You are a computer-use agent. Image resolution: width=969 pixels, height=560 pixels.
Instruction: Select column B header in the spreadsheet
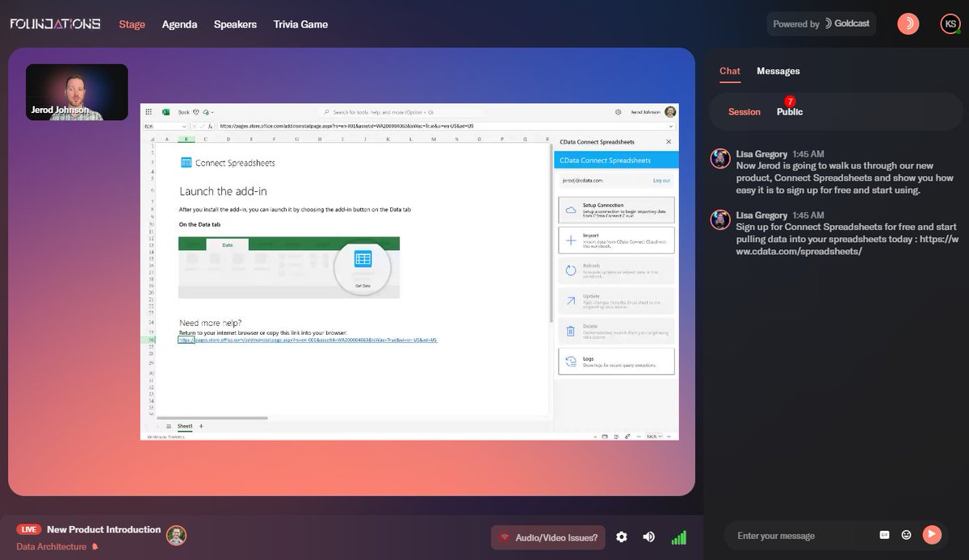185,138
